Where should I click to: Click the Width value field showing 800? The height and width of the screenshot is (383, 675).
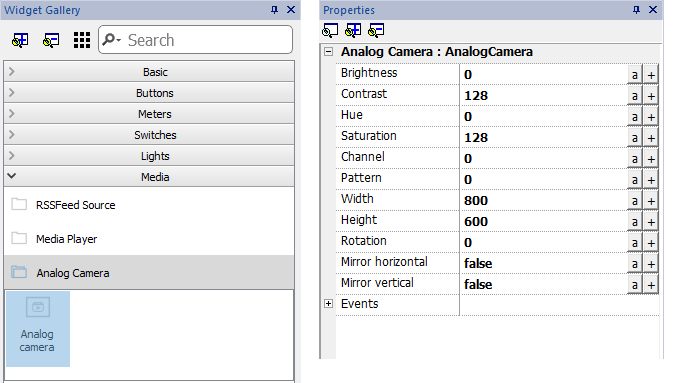pos(543,201)
